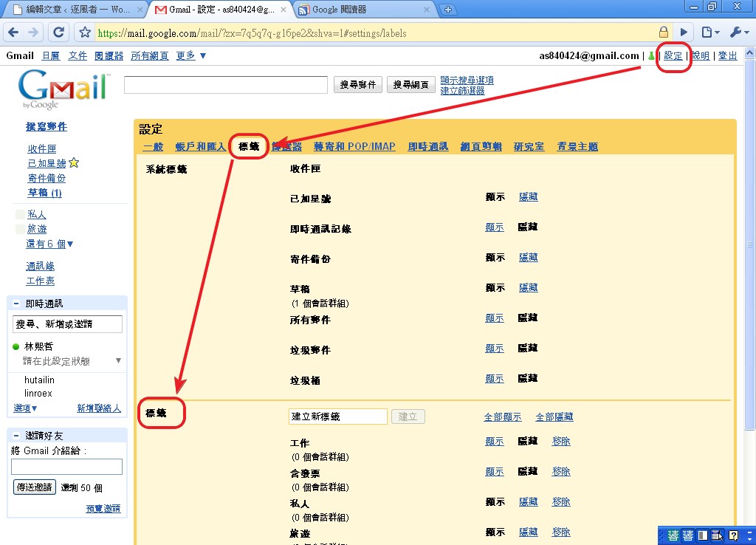Open 設定 settings link
This screenshot has width=756, height=545.
(x=673, y=56)
